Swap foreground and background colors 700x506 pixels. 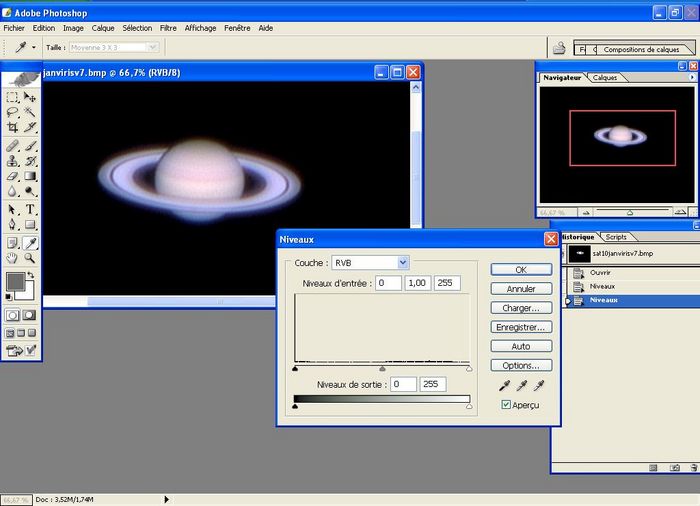click(x=33, y=274)
